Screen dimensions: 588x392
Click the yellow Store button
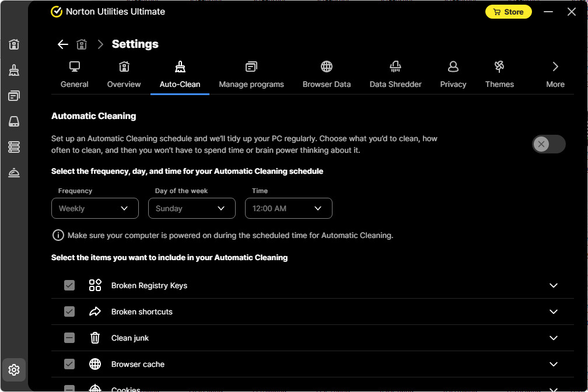point(508,11)
